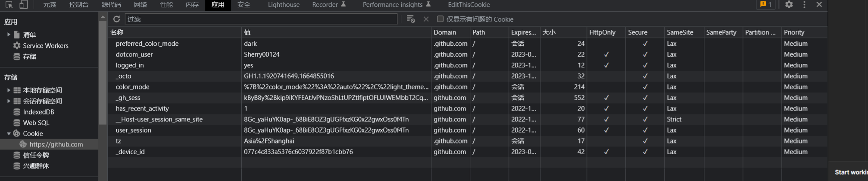Click the sidebar vertical scrollbar
The image size is (868, 181).
(x=103, y=72)
